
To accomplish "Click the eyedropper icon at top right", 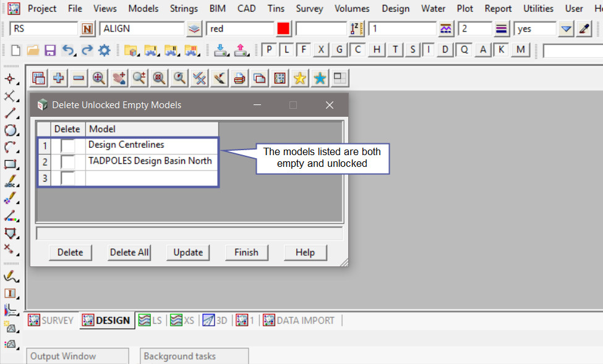I will tap(584, 29).
